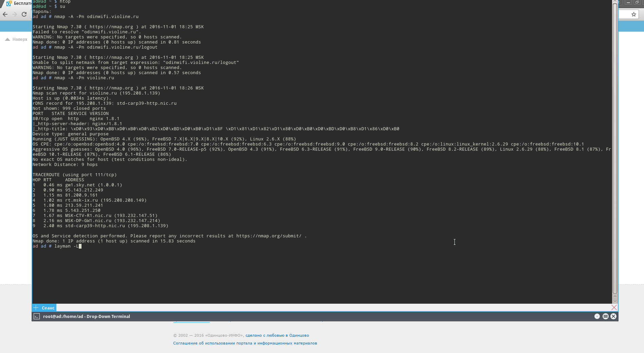Open 'сделано с любовью в Одинцово' link
The image size is (644, 353).
click(277, 335)
